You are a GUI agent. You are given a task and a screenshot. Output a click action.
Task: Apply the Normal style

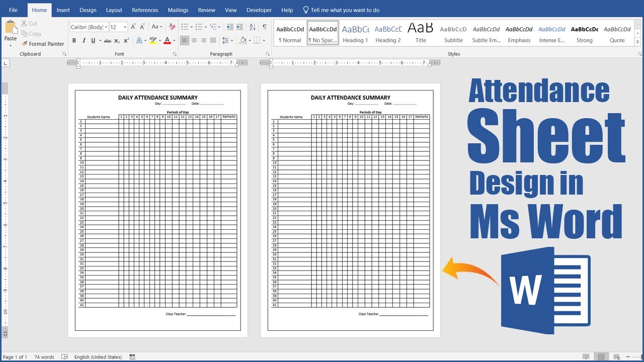point(290,34)
